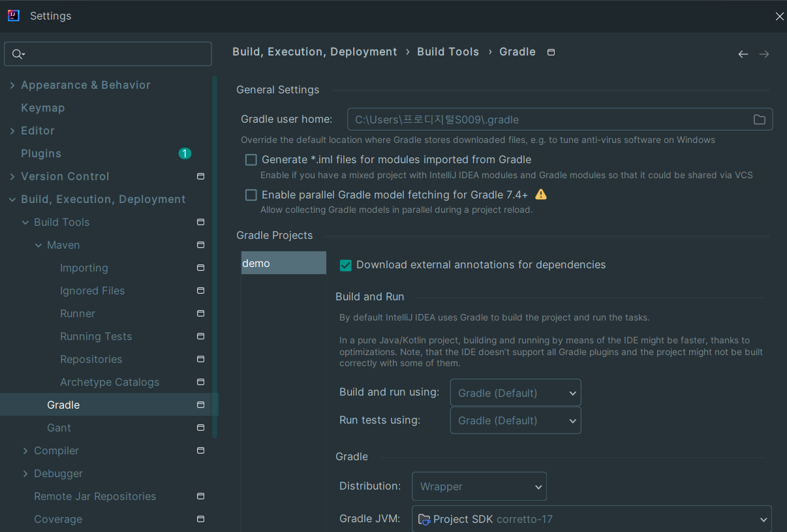The width and height of the screenshot is (787, 532).
Task: Open the Run tests using dropdown
Action: click(516, 420)
